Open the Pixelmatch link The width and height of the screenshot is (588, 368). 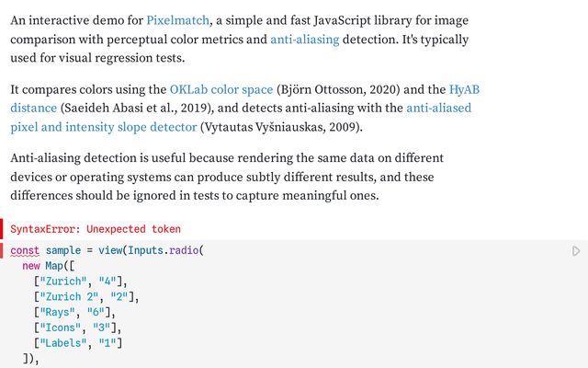tap(177, 20)
